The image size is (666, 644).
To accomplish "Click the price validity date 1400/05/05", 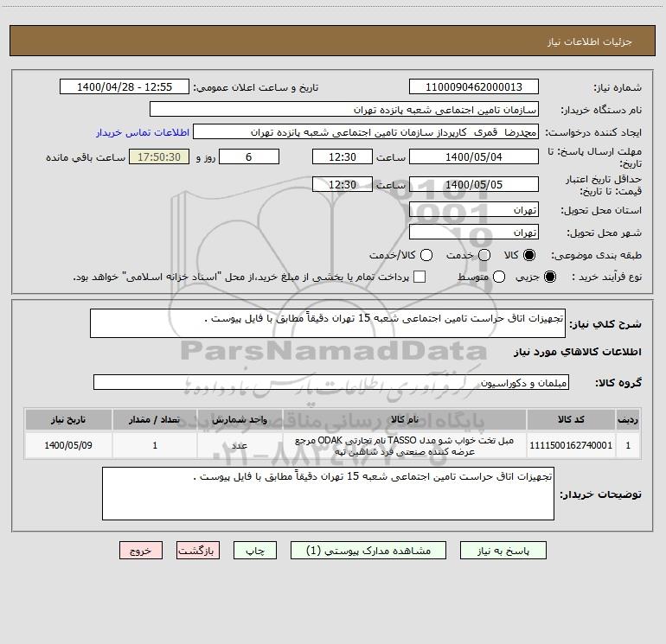I will 474,185.
